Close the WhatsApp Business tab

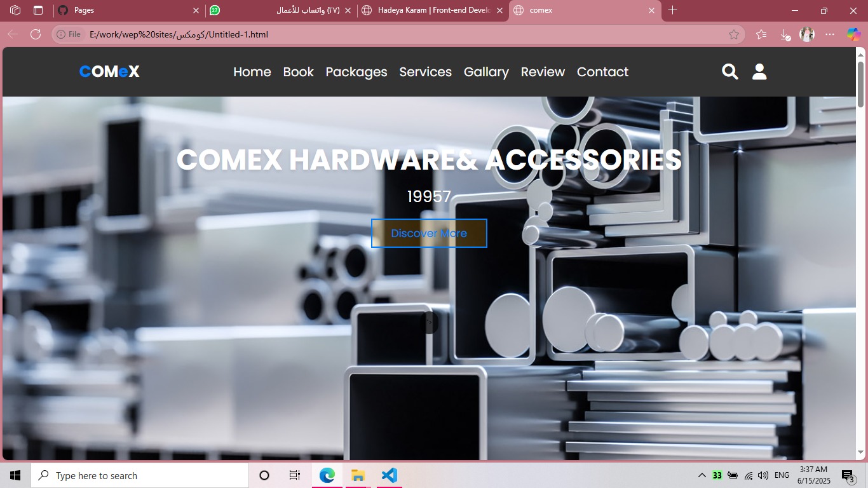[x=348, y=10]
